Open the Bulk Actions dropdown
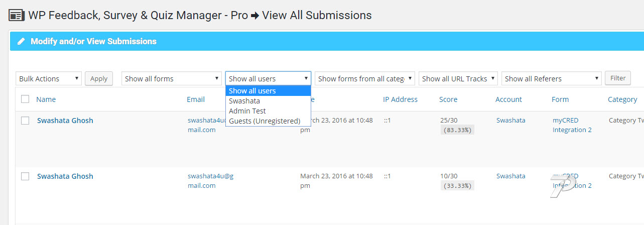 tap(49, 79)
